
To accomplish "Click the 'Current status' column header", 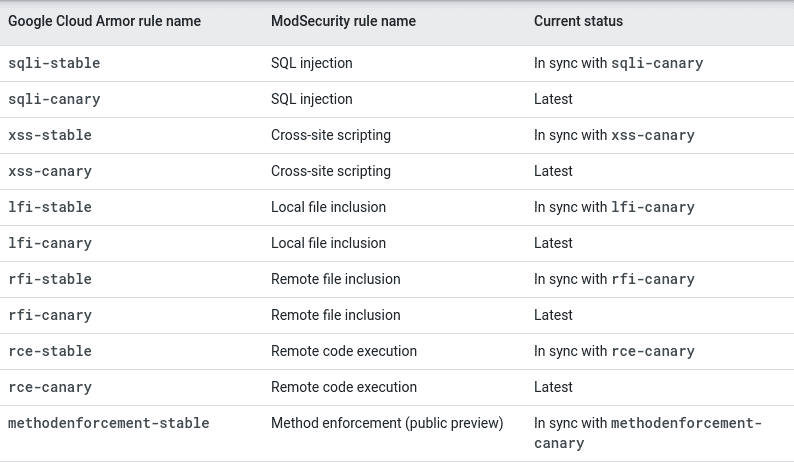I will point(578,21).
